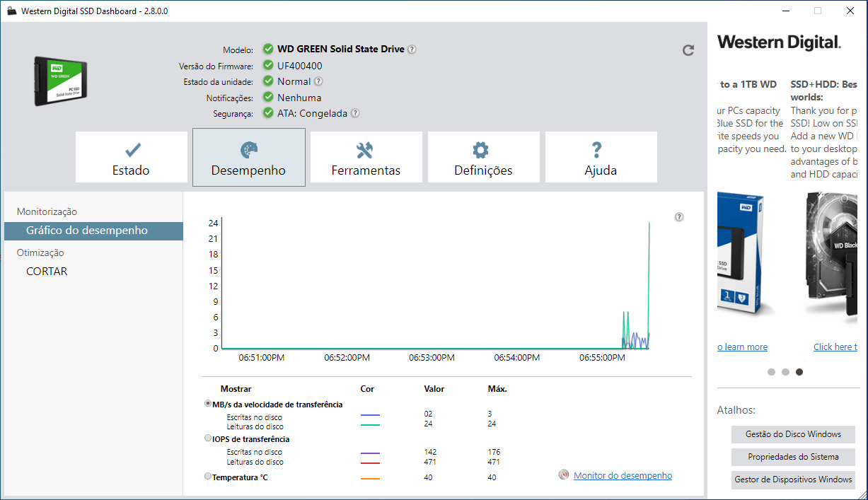Open Propriedades do Sistema shortcut
Image resolution: width=868 pixels, height=500 pixels.
pyautogui.click(x=793, y=457)
